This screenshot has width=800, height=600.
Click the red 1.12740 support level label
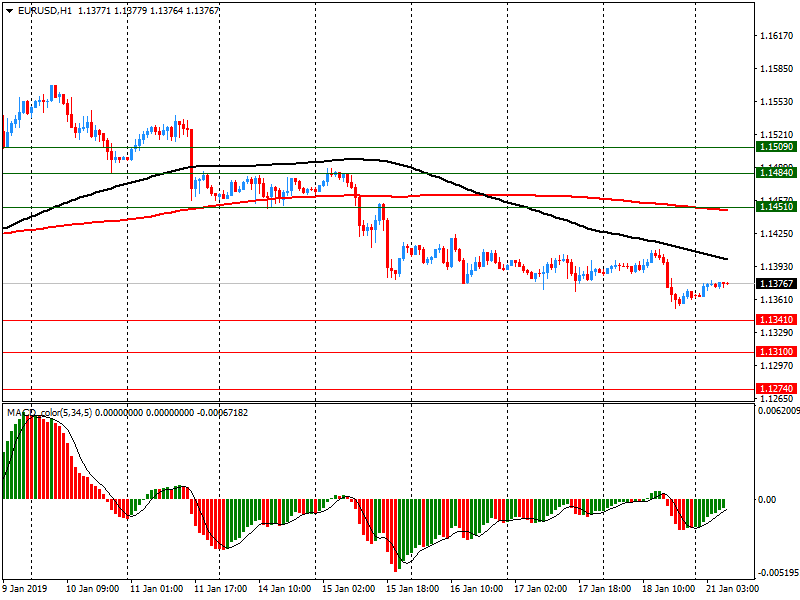click(x=777, y=389)
